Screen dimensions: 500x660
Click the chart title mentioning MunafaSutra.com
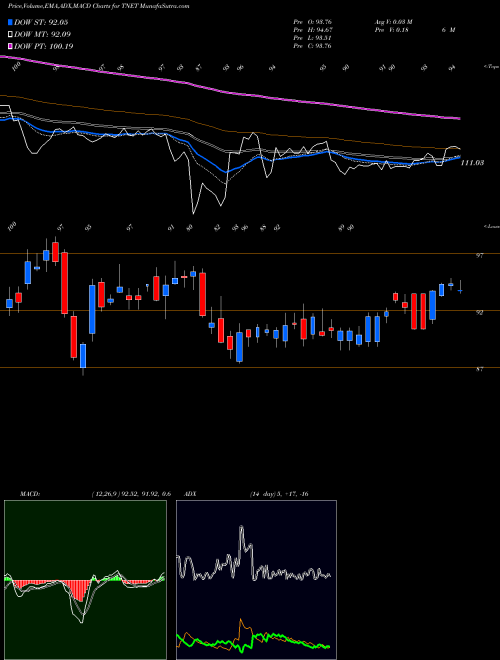point(98,6)
